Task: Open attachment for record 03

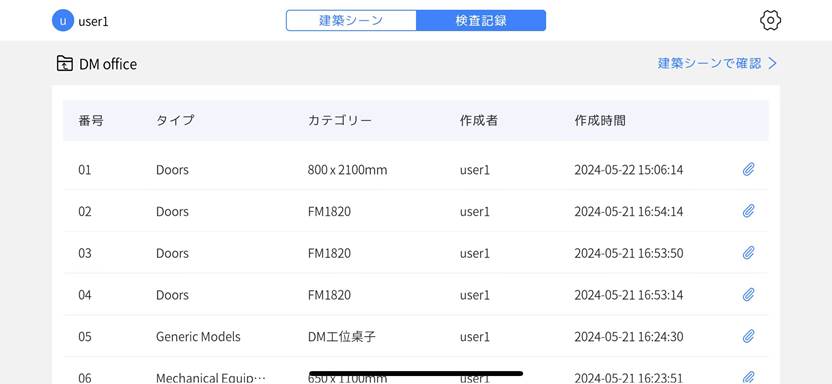Action: coord(748,252)
